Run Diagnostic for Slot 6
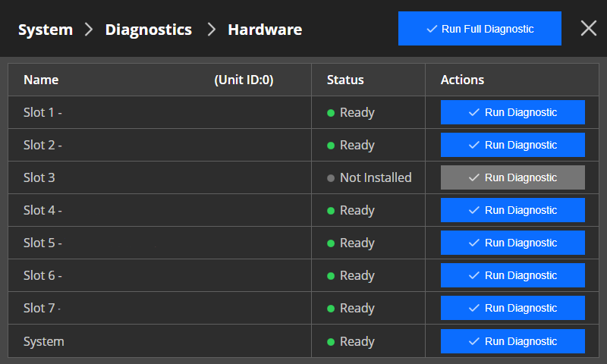The width and height of the screenshot is (607, 364). (513, 275)
